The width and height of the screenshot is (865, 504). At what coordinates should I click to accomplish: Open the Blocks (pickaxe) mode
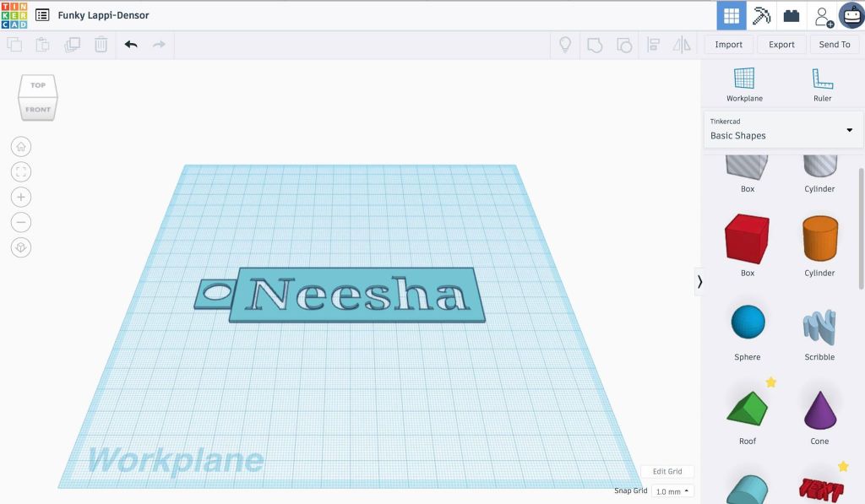coord(762,16)
